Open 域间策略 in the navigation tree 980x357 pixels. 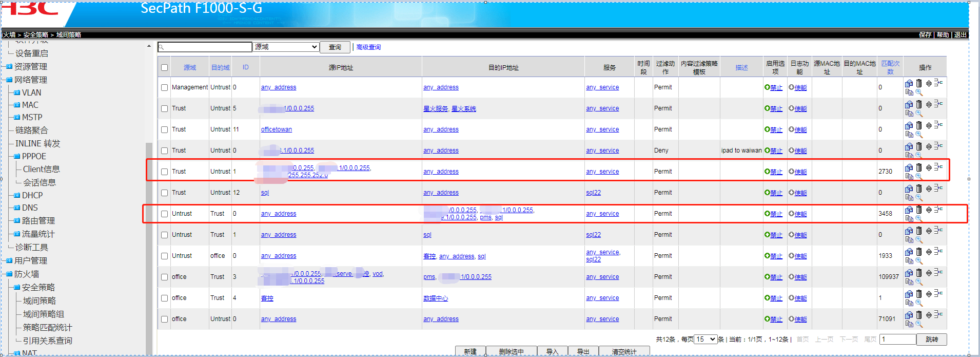pos(40,300)
